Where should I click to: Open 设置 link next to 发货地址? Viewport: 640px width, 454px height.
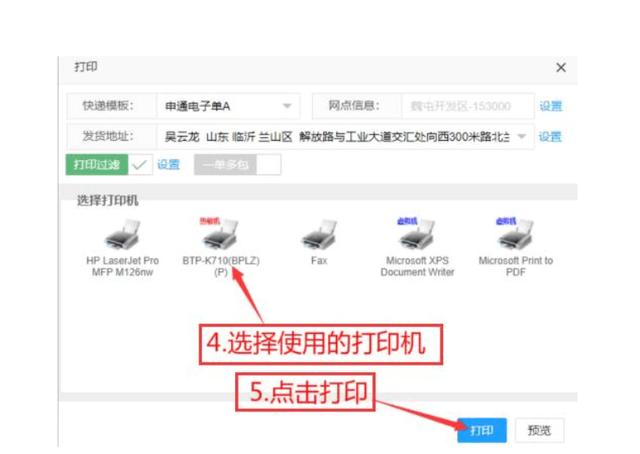point(550,136)
